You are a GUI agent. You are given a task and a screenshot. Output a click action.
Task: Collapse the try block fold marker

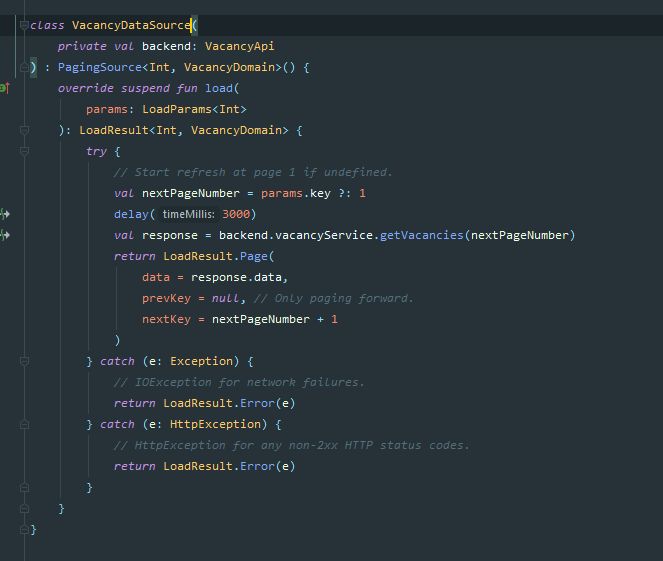[24, 151]
